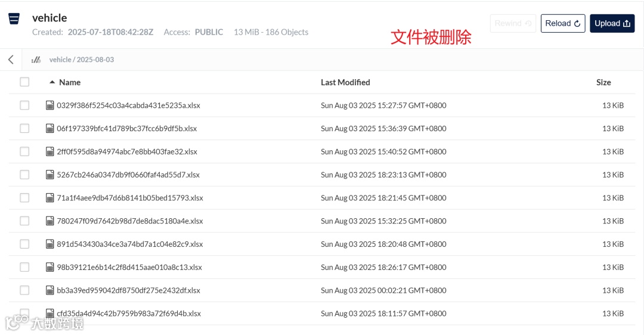Go back with the left chevron arrow
The image size is (644, 335).
11,60
